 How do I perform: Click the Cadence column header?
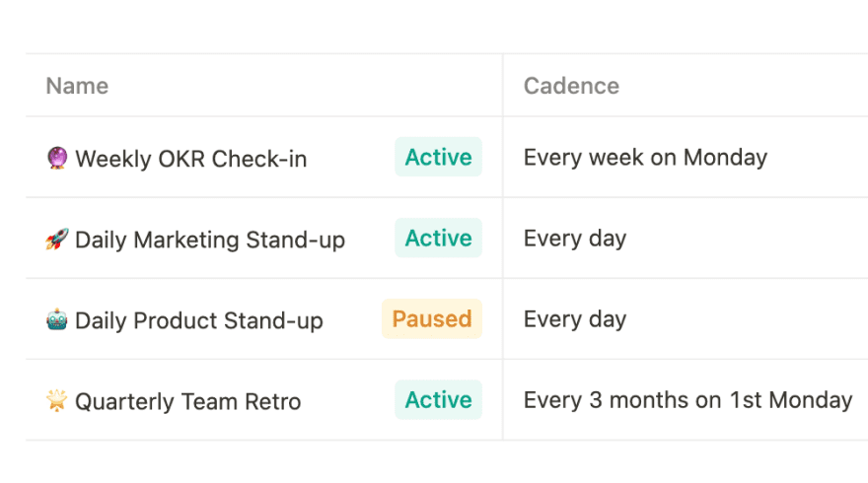pyautogui.click(x=571, y=86)
